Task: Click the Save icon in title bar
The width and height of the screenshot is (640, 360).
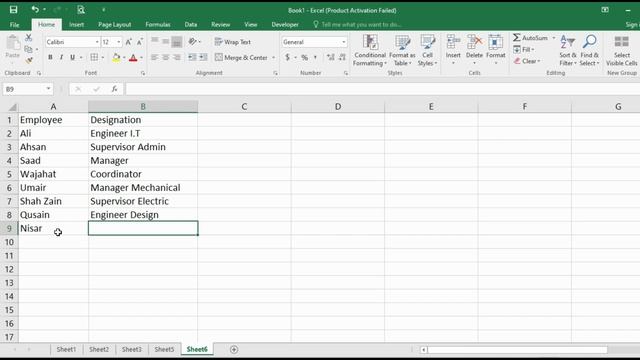Action: (x=13, y=9)
